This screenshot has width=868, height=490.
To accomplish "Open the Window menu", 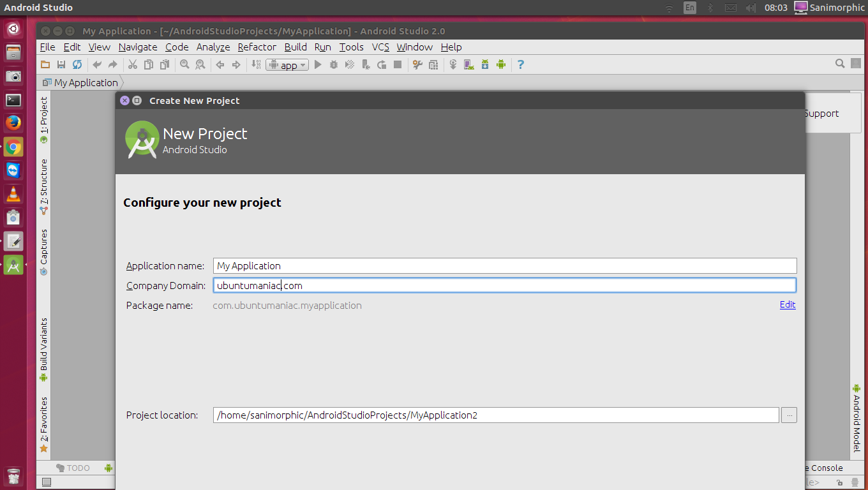I will tap(415, 47).
